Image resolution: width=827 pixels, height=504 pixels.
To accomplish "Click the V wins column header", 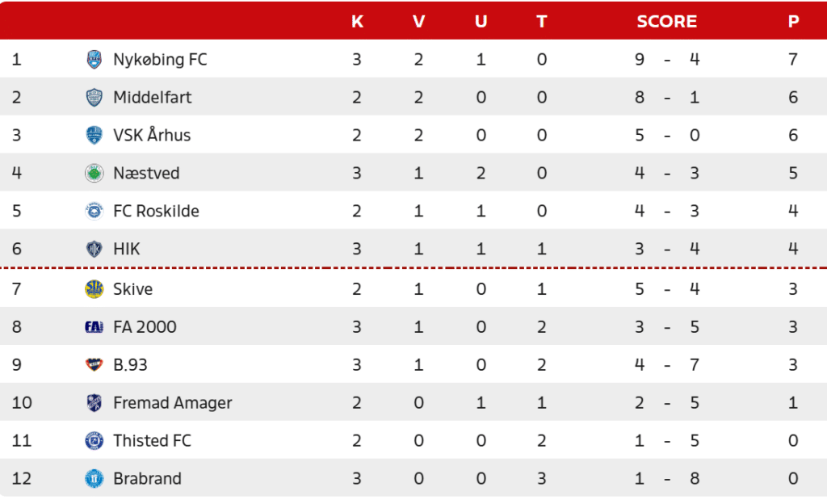I will coord(419,21).
